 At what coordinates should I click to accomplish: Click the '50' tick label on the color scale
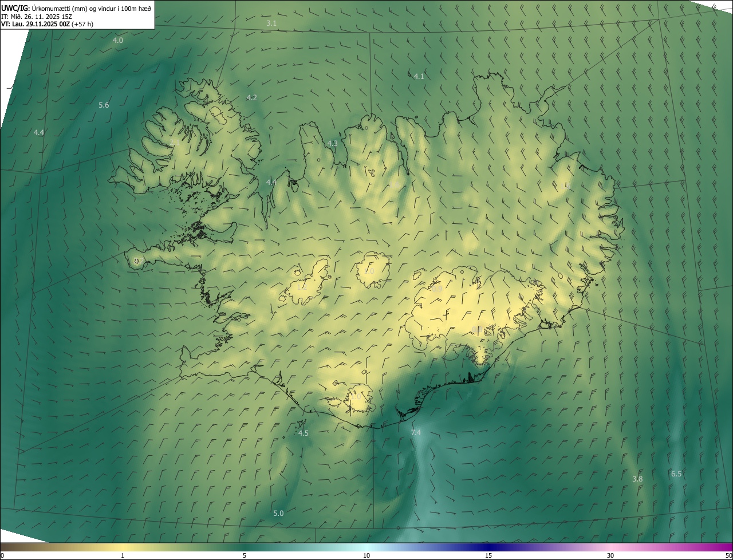pyautogui.click(x=728, y=556)
